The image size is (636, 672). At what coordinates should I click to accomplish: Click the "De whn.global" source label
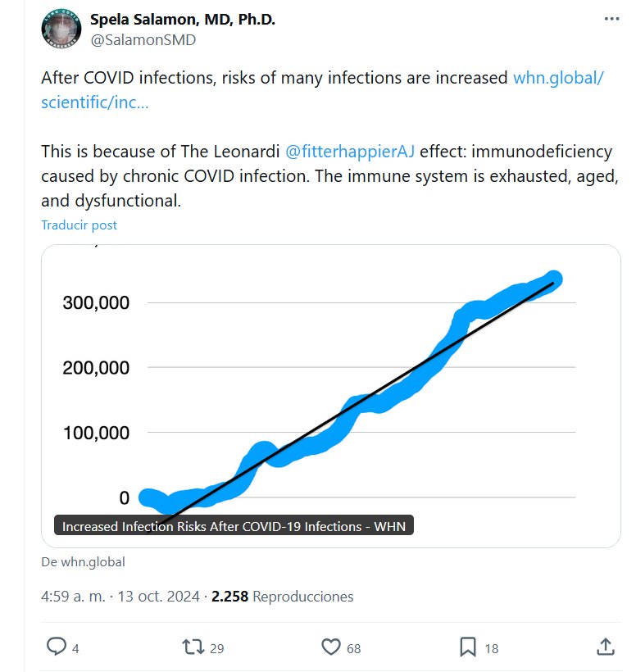(x=83, y=562)
